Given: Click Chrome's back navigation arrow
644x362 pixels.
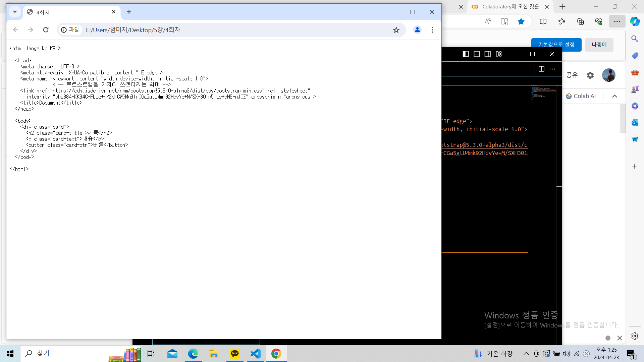Looking at the screenshot, I should (x=15, y=30).
